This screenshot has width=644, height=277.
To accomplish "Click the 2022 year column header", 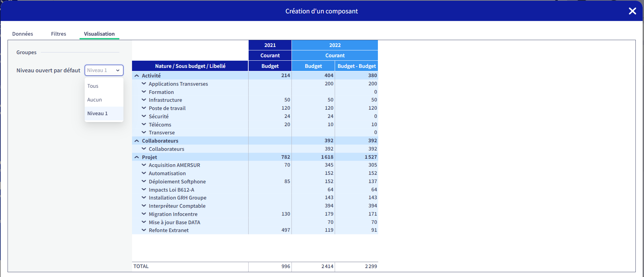I will [335, 45].
